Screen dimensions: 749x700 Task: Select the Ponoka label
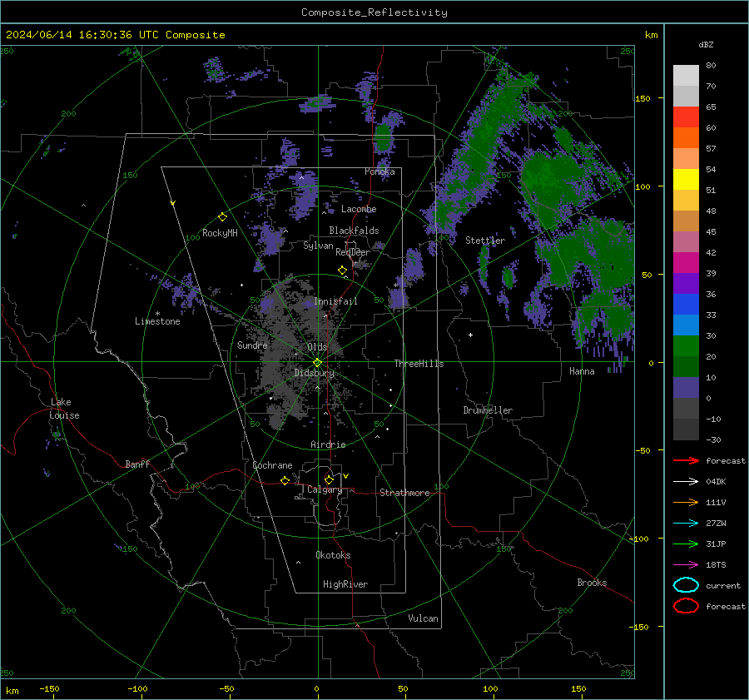click(379, 171)
